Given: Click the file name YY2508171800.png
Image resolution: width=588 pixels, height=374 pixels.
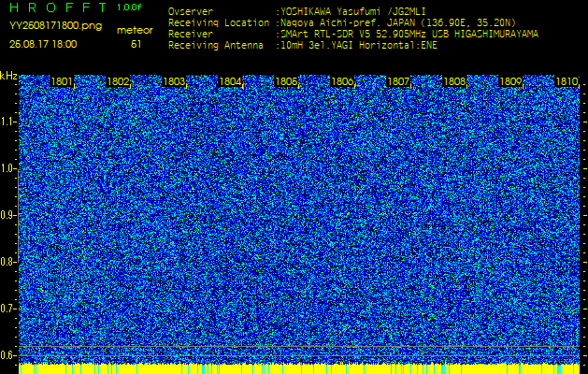Looking at the screenshot, I should point(55,26).
